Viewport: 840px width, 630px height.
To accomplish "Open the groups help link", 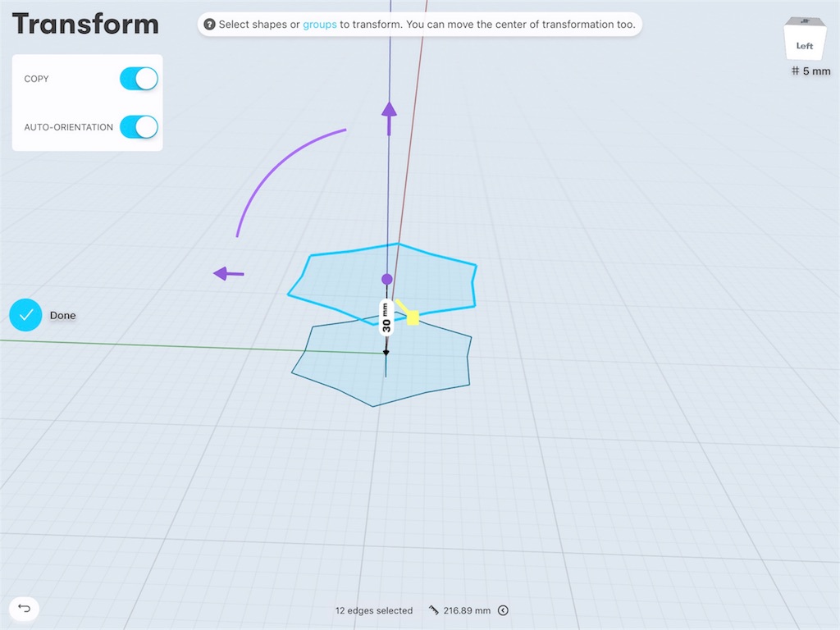I will coord(320,25).
